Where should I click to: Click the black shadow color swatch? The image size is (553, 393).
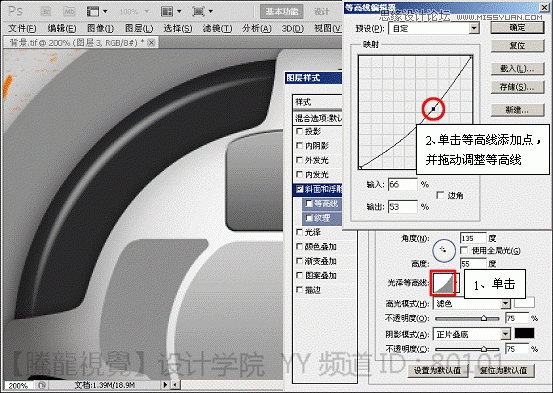pyautogui.click(x=524, y=333)
